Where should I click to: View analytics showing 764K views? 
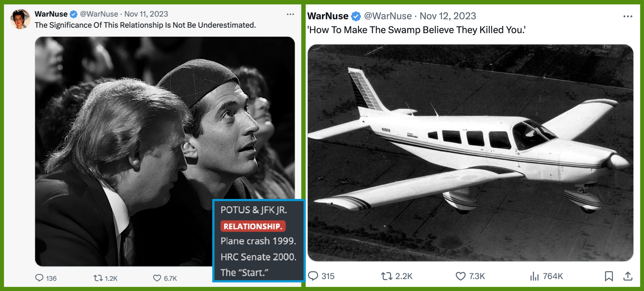pos(534,276)
